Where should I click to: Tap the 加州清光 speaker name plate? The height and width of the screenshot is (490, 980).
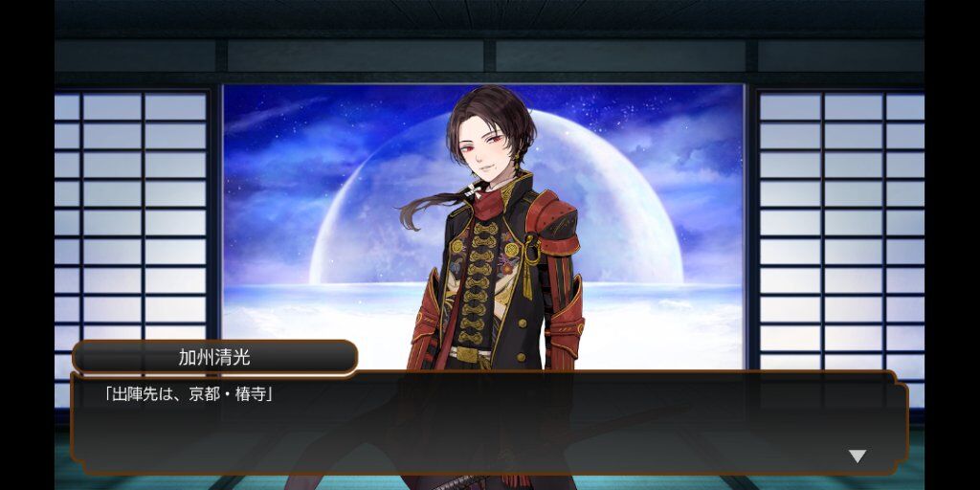215,358
